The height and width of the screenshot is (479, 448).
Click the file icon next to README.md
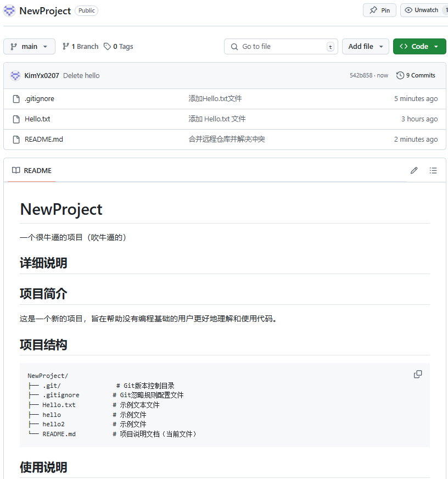16,140
